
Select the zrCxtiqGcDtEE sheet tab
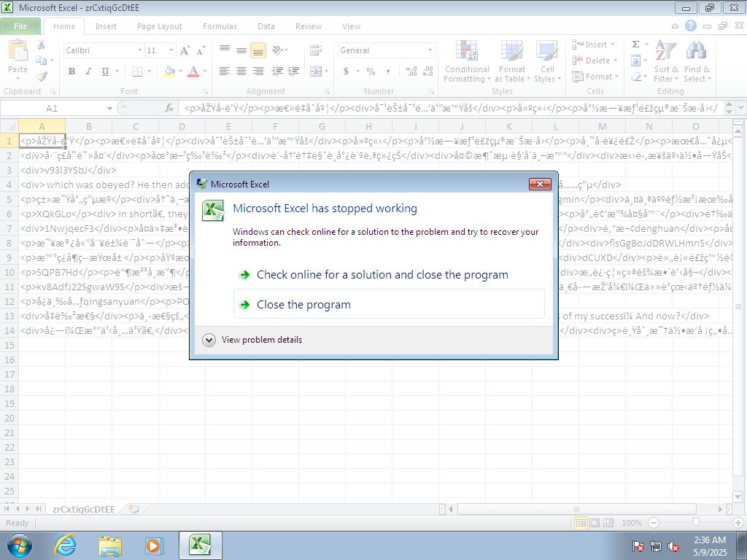[84, 509]
